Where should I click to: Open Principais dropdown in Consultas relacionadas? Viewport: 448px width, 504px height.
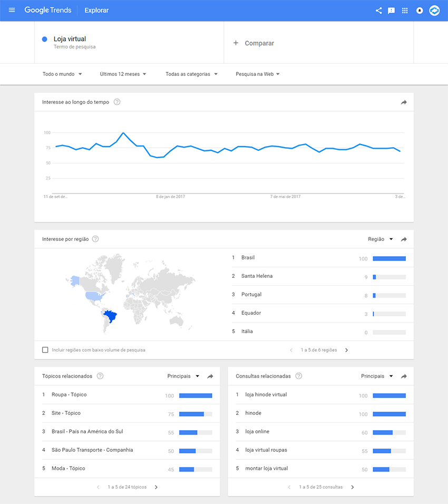pyautogui.click(x=377, y=376)
